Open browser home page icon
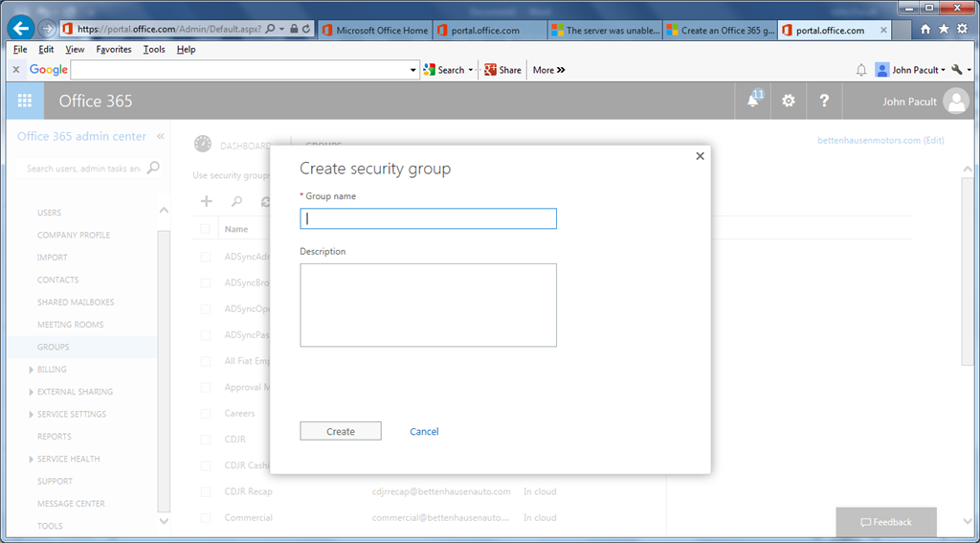980x543 pixels. click(x=925, y=30)
